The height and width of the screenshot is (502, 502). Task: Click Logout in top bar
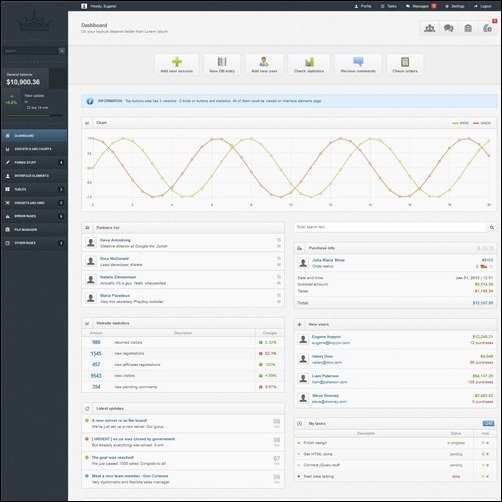482,6
